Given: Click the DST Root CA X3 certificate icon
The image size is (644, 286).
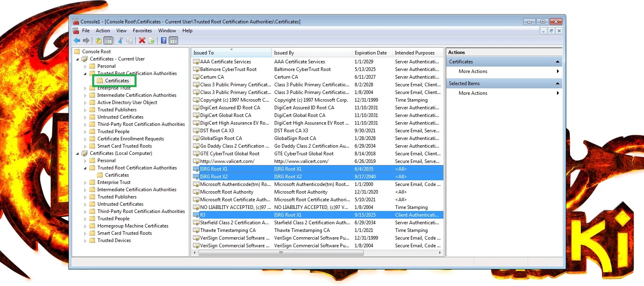Looking at the screenshot, I should click(196, 131).
